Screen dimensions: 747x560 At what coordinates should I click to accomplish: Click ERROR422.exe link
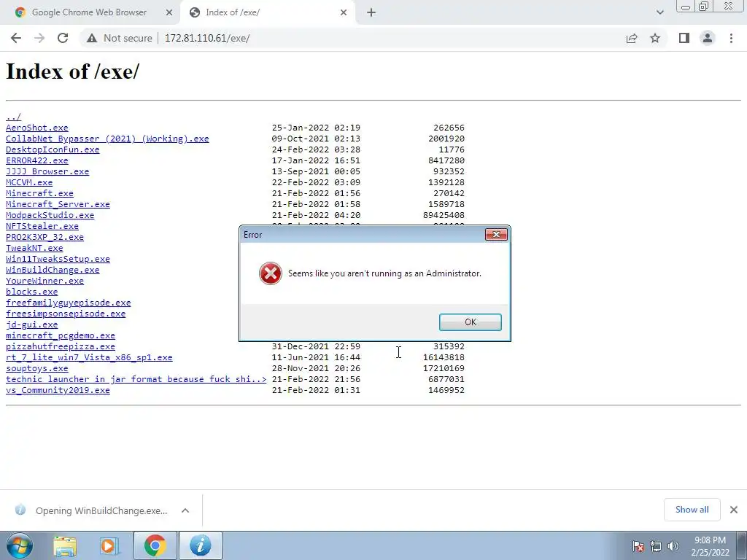36,160
